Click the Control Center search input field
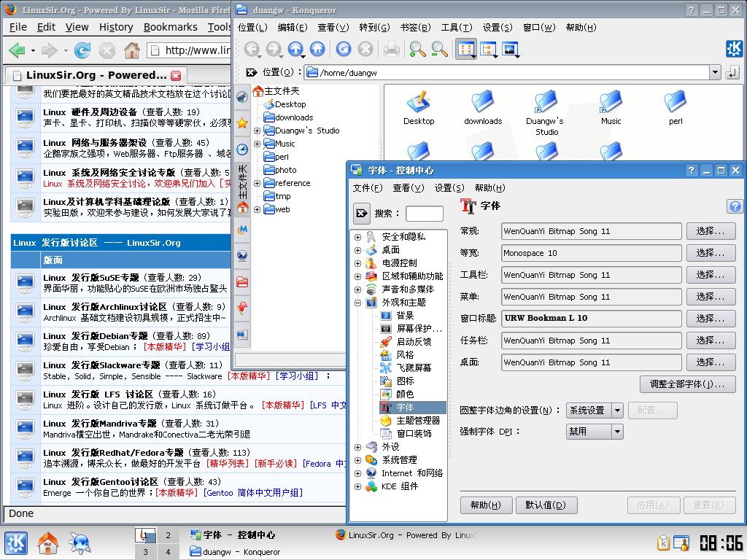Screen dimensions: 747x560 [424, 214]
